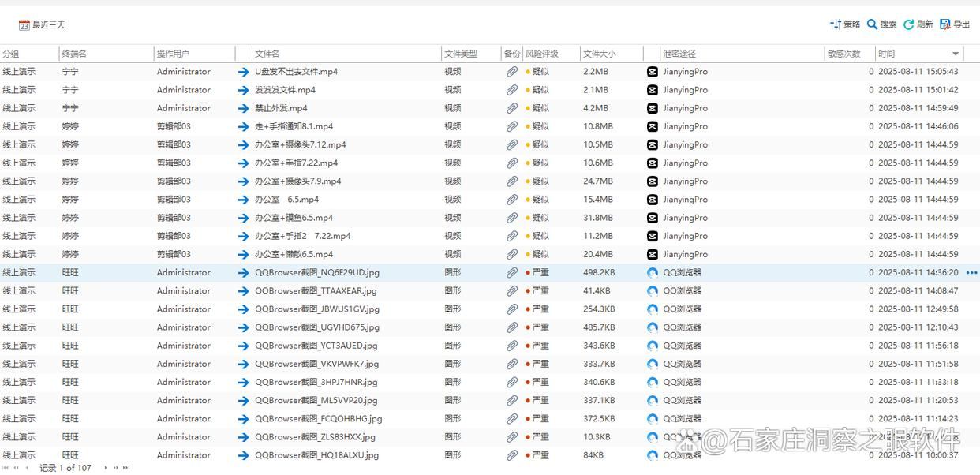This screenshot has width=980, height=475.
Task: Open file 办公室+摸鱼6.5.mp4
Action: point(294,218)
